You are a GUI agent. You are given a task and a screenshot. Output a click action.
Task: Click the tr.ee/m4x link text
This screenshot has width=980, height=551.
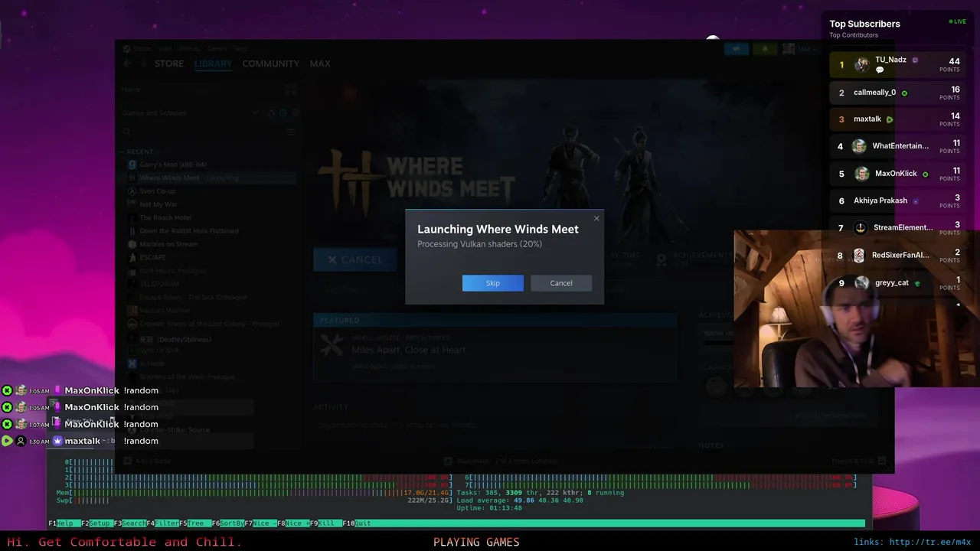pyautogui.click(x=929, y=542)
